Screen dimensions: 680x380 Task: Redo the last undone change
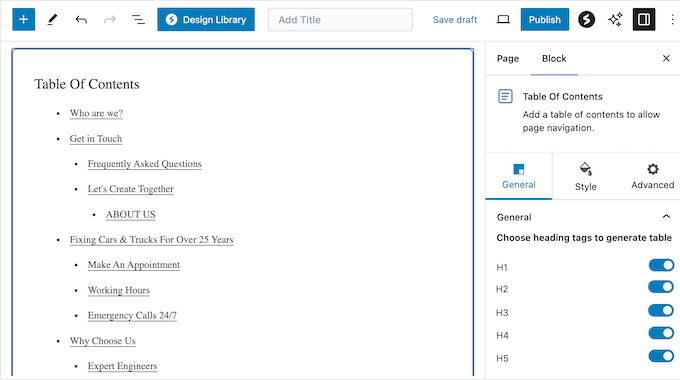[110, 20]
